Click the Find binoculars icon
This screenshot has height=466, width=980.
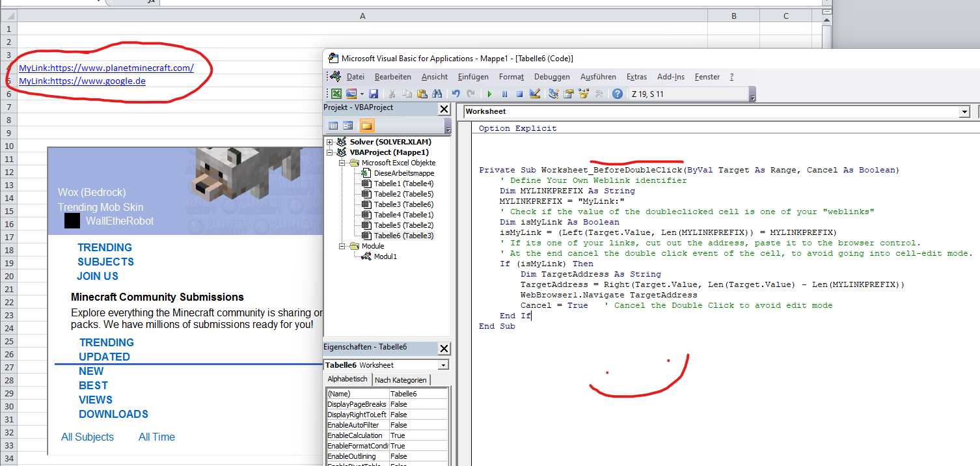[437, 94]
